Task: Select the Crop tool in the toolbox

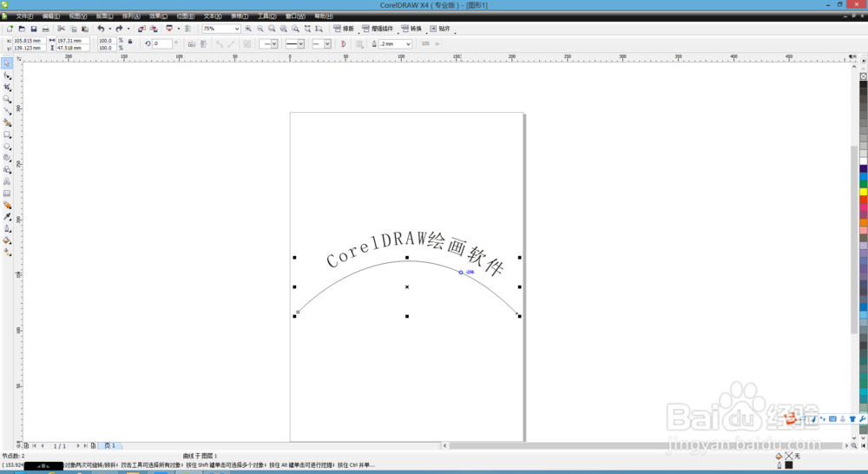Action: 7,87
